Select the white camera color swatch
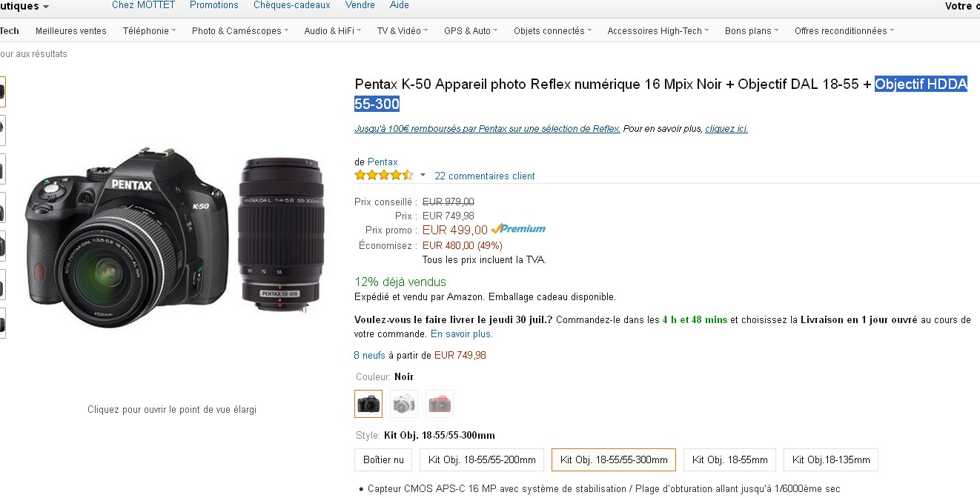The height and width of the screenshot is (498, 980). (x=404, y=404)
